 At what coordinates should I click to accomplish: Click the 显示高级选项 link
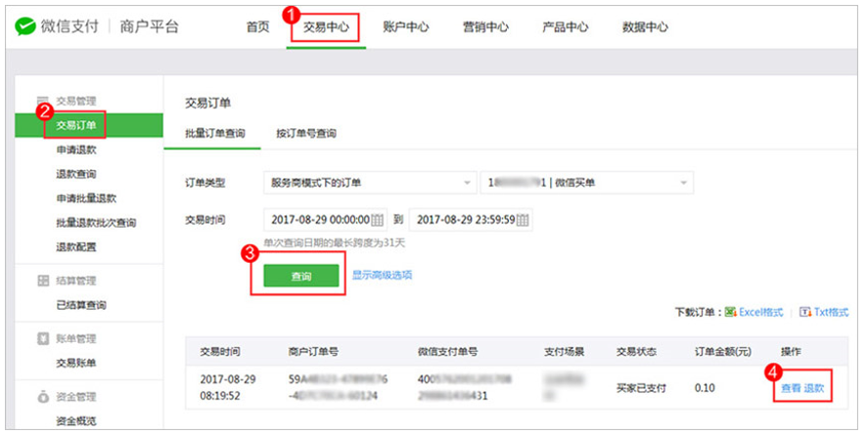pos(382,276)
